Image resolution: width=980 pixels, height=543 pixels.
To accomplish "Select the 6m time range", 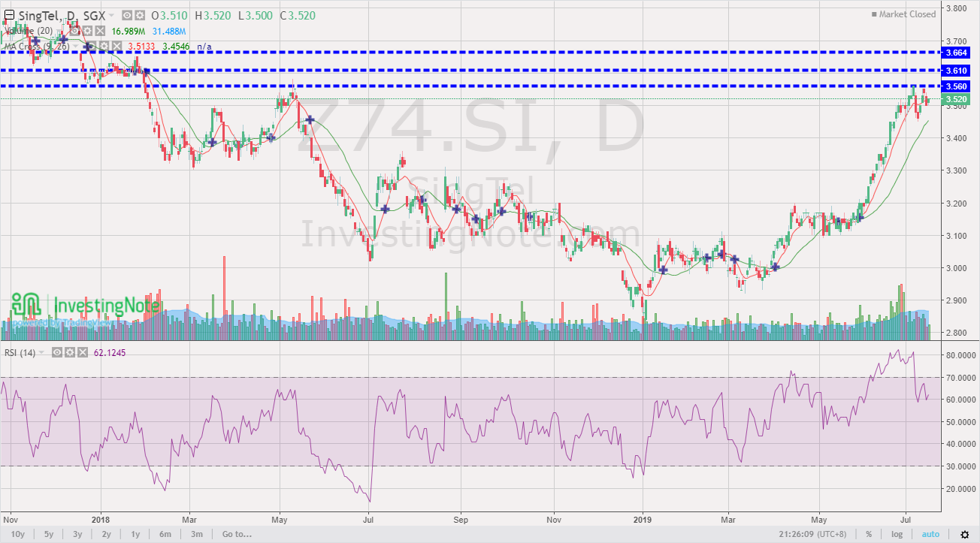I will click(x=165, y=533).
